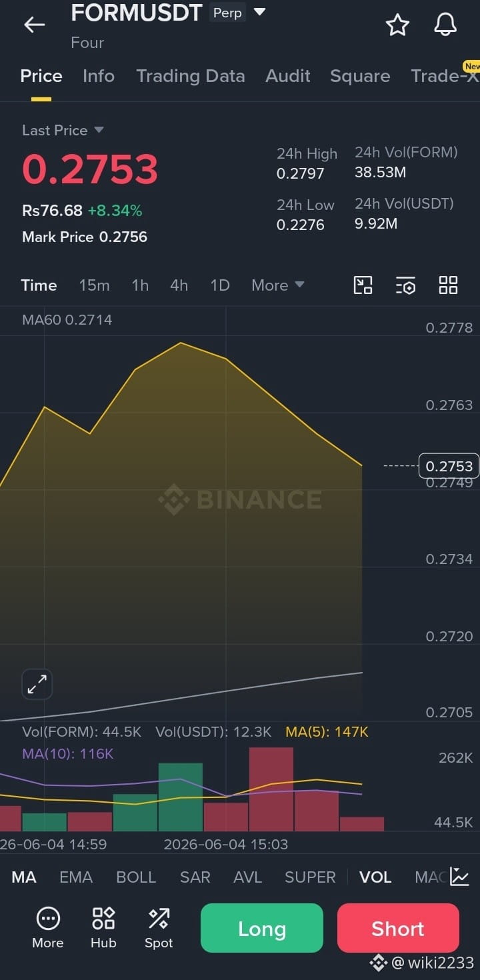Image resolution: width=480 pixels, height=980 pixels.
Task: Enable the BOLL indicator
Action: coord(136,877)
